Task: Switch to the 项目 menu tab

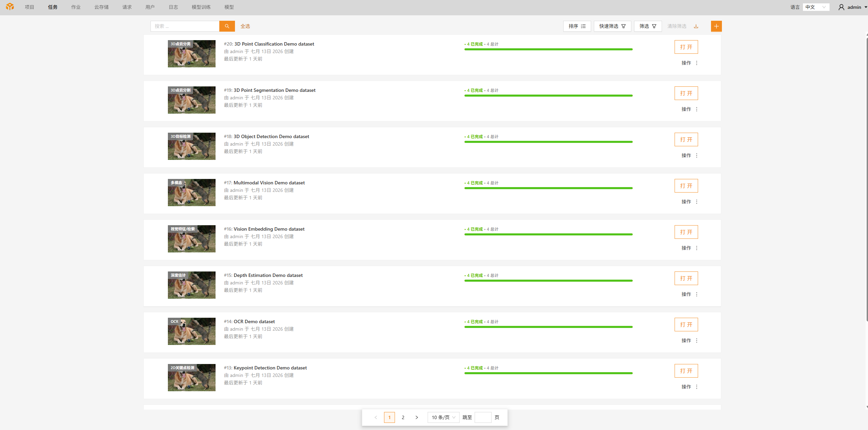Action: (x=30, y=7)
